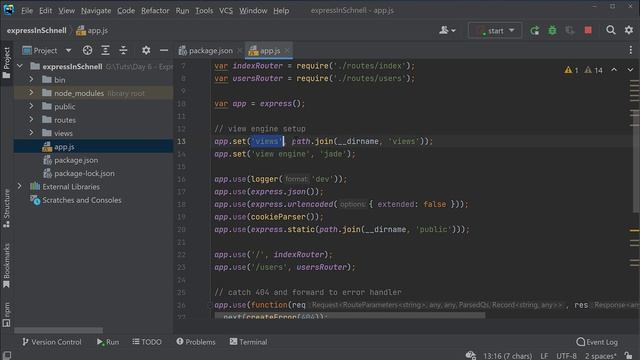This screenshot has height=360, width=640.
Task: Close the app.js editor tab
Action: [x=287, y=51]
